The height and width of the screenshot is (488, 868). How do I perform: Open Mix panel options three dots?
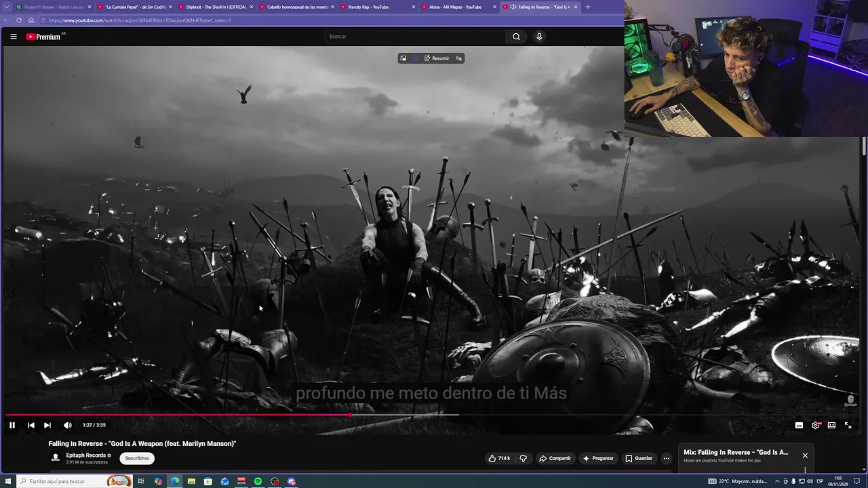(x=805, y=470)
